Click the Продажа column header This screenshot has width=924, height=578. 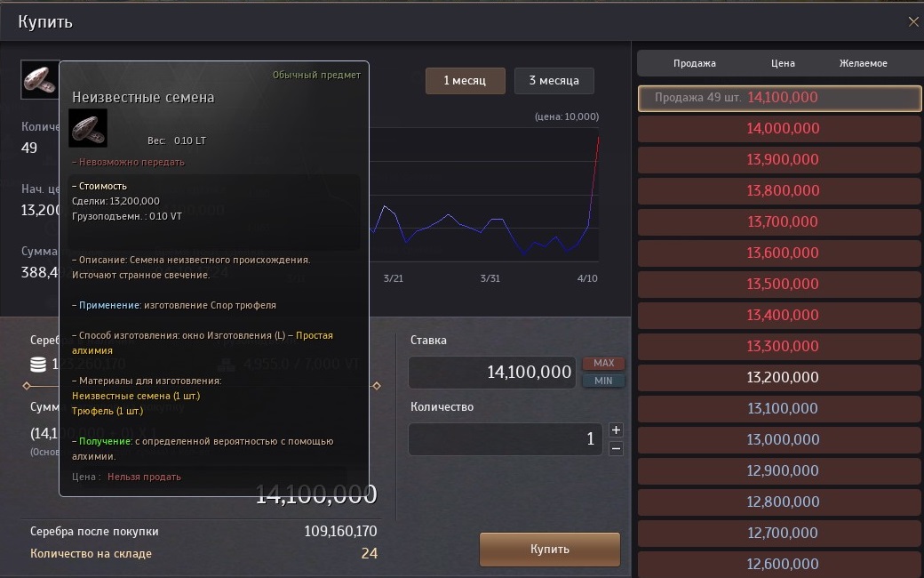click(694, 63)
